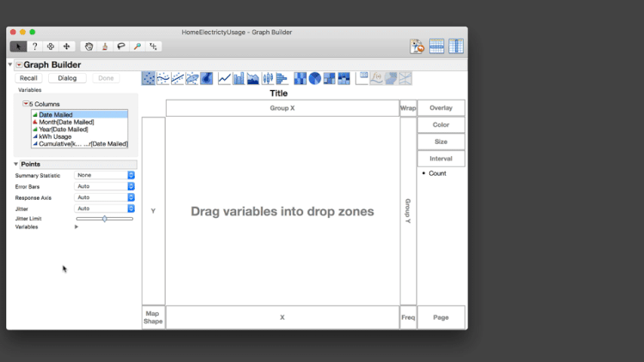Select the Date Mailed column

click(79, 114)
